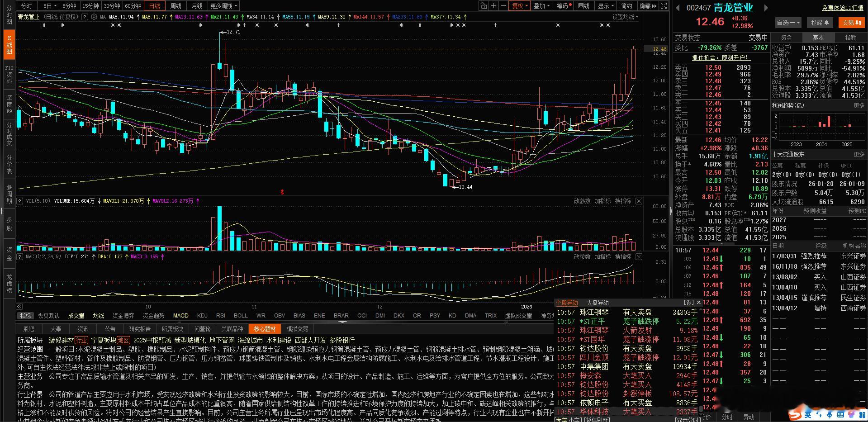The width and height of the screenshot is (868, 422).
Task: Open the 多周期 sidebar panel
Action: coord(9,194)
